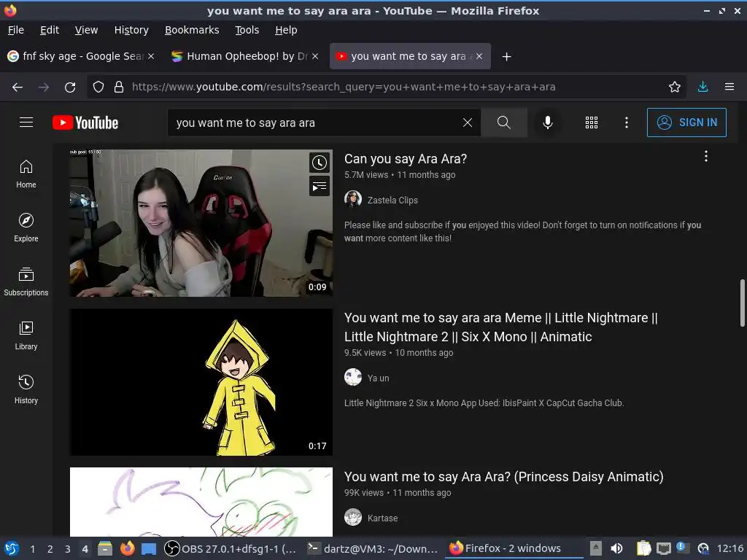Open the system start menu icon
Image resolution: width=747 pixels, height=560 pixels.
click(x=12, y=548)
